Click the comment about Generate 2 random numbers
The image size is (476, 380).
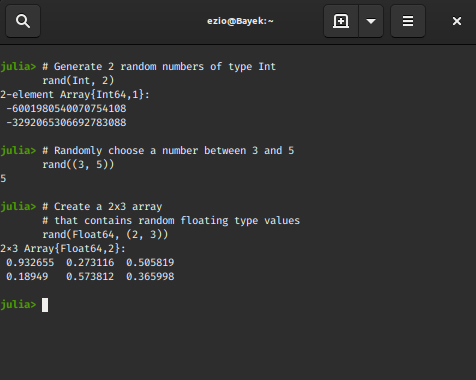click(159, 66)
